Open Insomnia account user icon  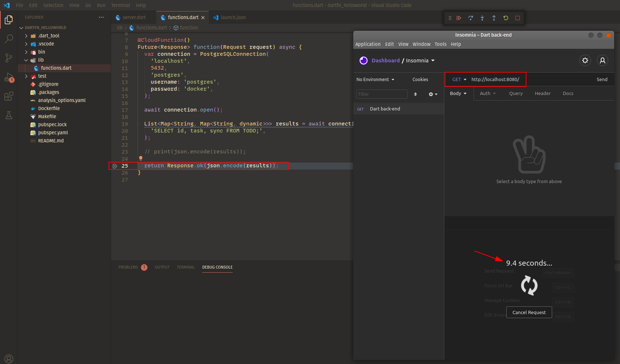[x=602, y=60]
